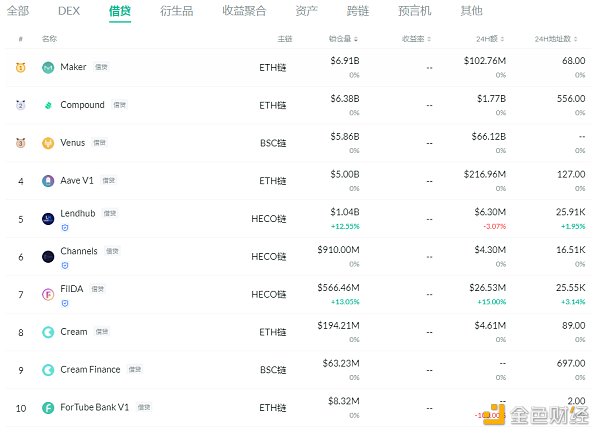This screenshot has width=600, height=436.
Task: Click the Maker protocol logo icon
Action: [48, 67]
